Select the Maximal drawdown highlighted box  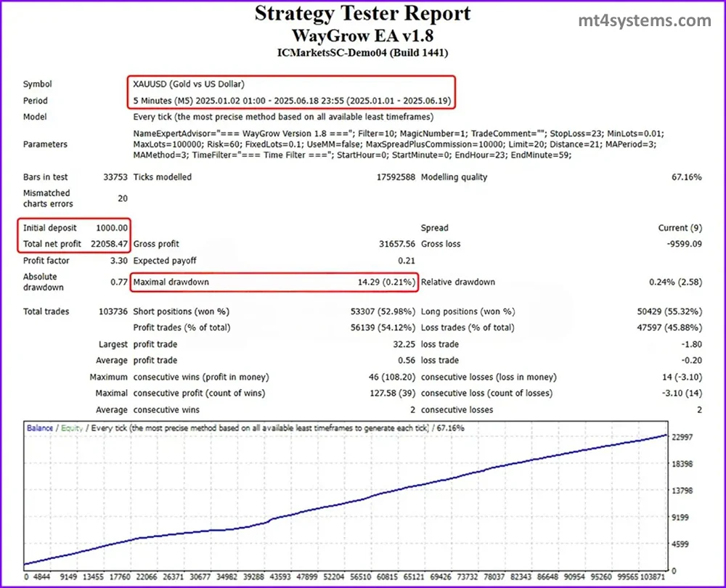[273, 282]
